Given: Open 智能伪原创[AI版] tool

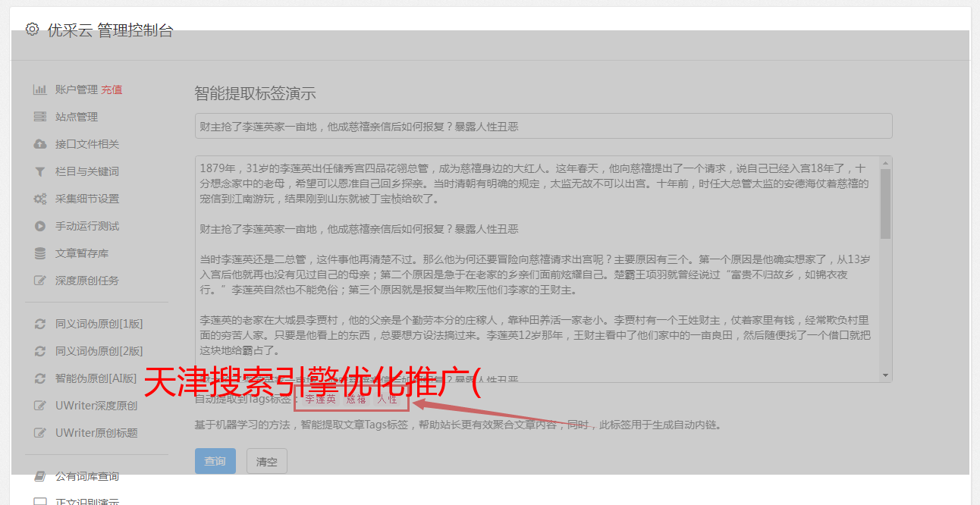Looking at the screenshot, I should coord(96,378).
